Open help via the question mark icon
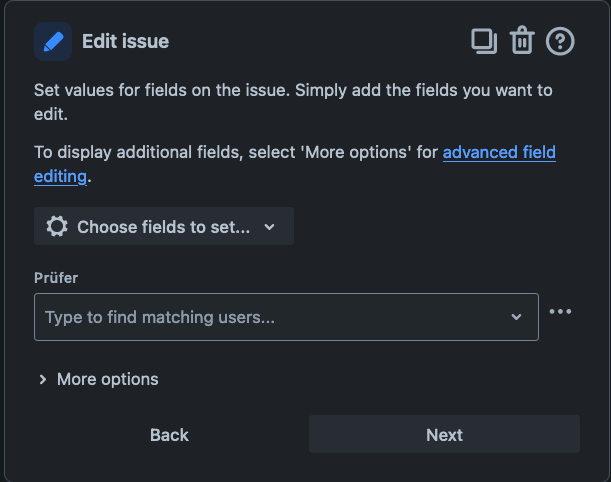 (x=560, y=41)
